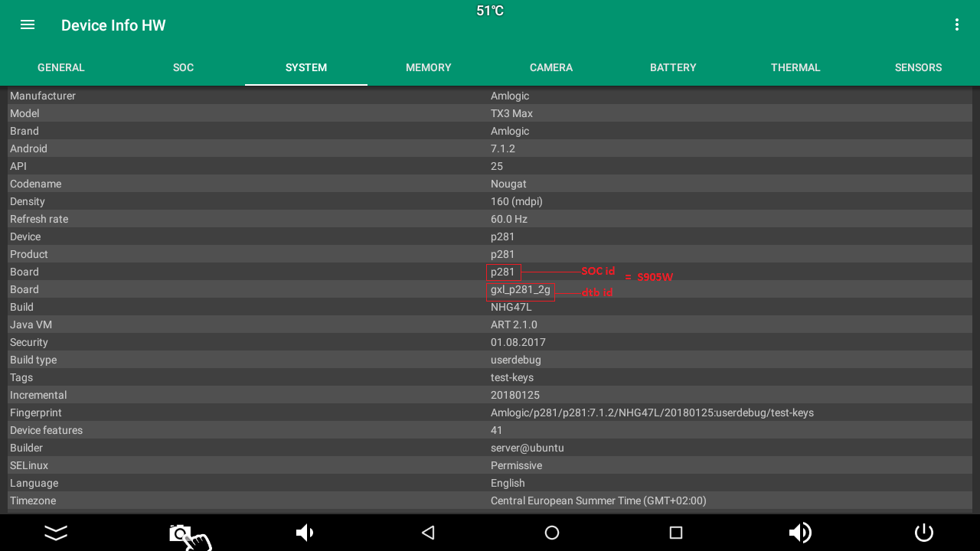Click the Incremental row label
The image size is (980, 551).
[38, 395]
